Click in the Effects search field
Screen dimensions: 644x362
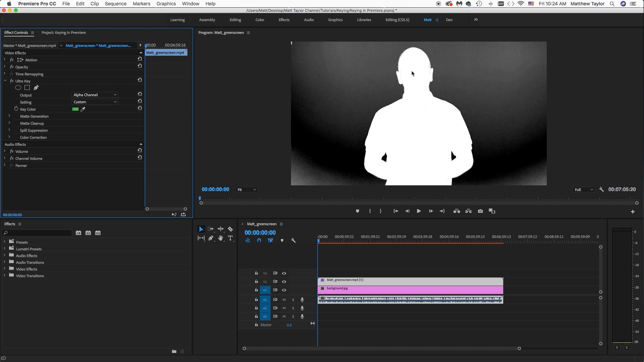click(36, 233)
